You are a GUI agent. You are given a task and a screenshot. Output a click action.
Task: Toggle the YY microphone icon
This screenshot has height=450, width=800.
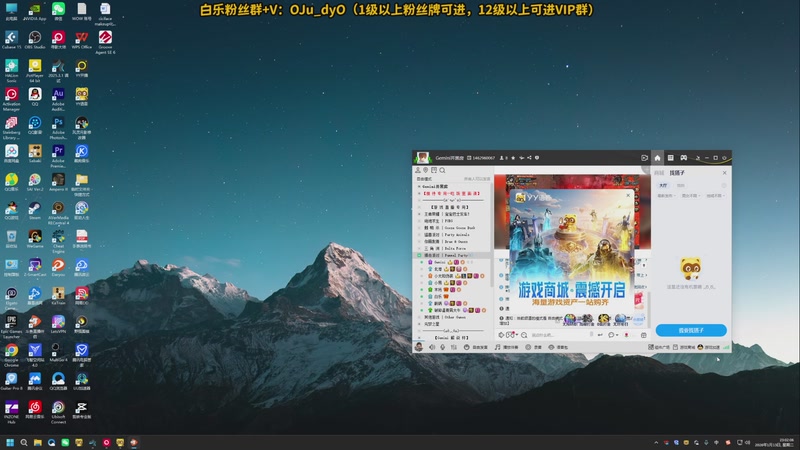coord(442,347)
